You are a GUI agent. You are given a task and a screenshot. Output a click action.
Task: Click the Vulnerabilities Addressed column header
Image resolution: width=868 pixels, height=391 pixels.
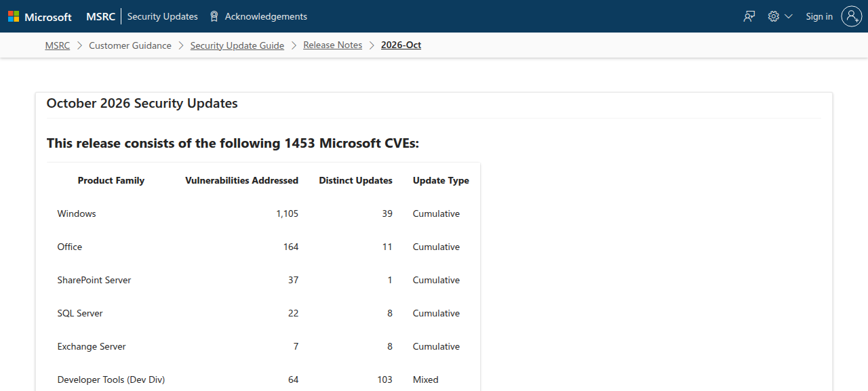click(x=241, y=180)
